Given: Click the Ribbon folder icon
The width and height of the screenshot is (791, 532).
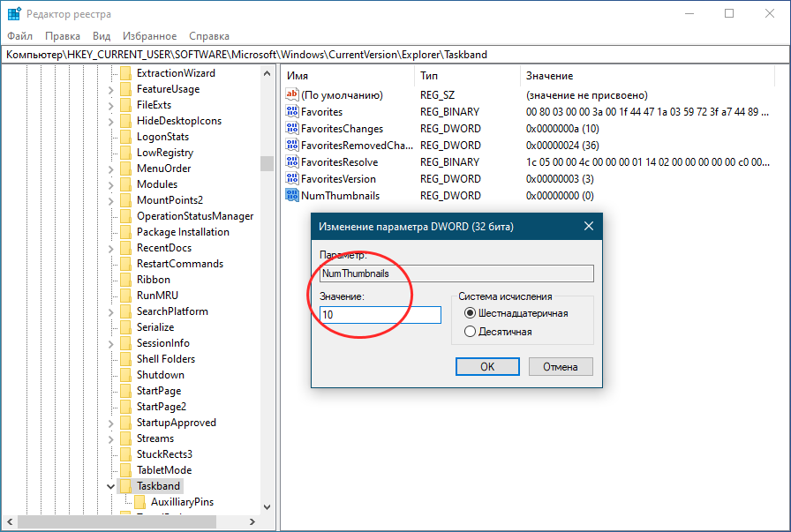Looking at the screenshot, I should [125, 280].
